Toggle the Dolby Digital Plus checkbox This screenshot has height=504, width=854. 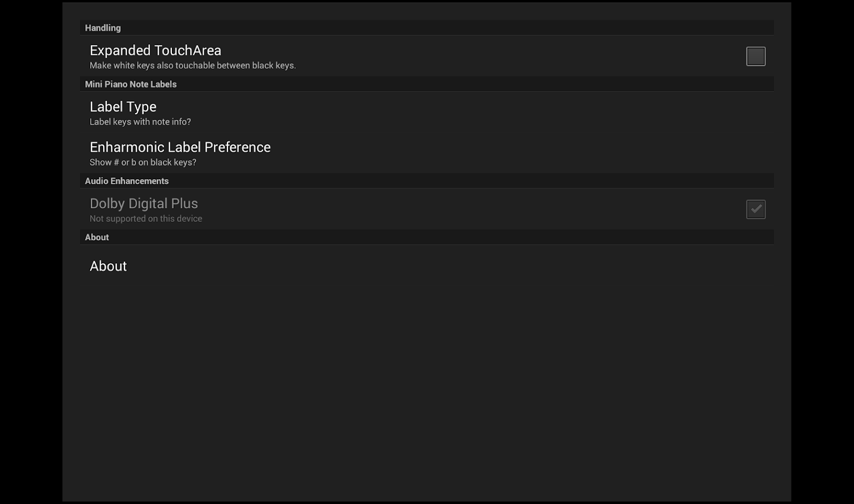pyautogui.click(x=755, y=209)
